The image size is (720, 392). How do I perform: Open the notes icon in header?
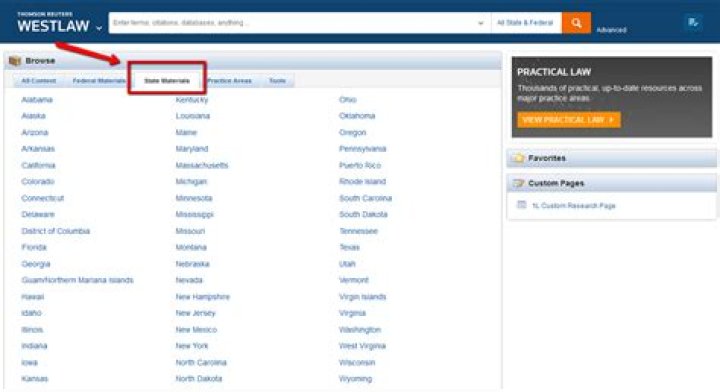pos(693,22)
